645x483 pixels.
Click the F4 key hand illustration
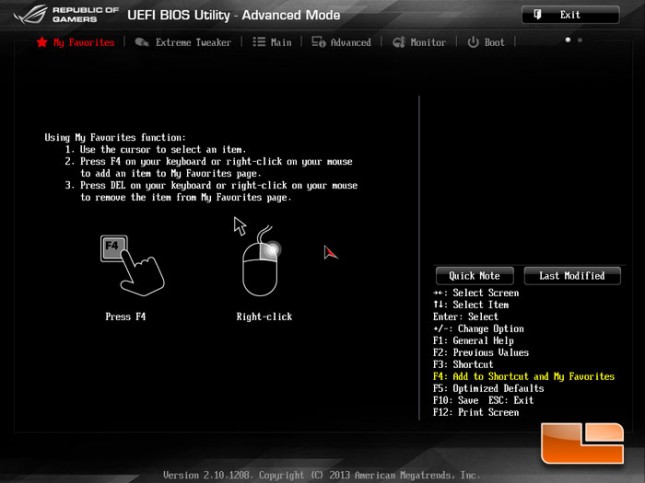click(x=132, y=266)
